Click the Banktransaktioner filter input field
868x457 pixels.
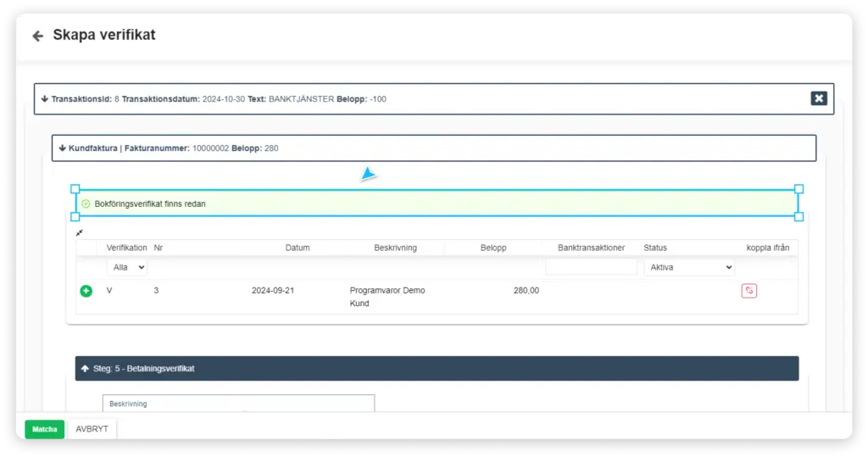pyautogui.click(x=591, y=268)
